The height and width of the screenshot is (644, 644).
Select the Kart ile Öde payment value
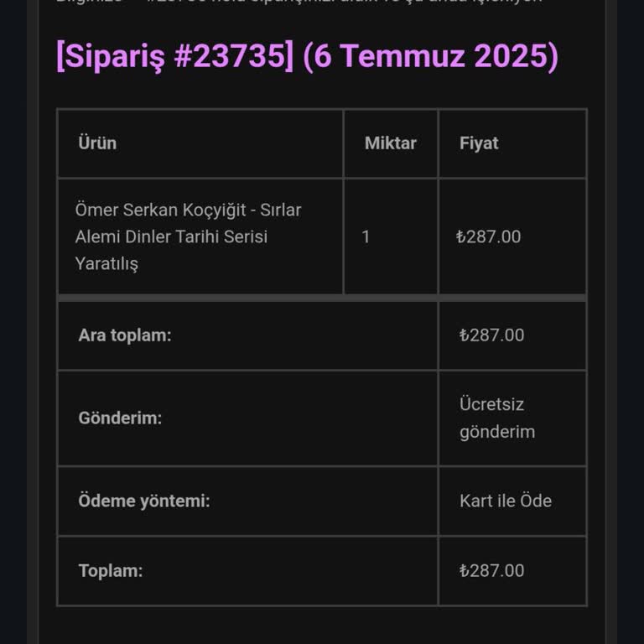pos(506,501)
